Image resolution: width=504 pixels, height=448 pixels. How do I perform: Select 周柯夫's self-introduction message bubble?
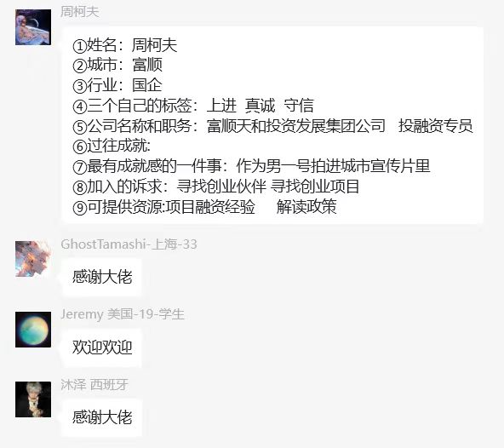(272, 125)
